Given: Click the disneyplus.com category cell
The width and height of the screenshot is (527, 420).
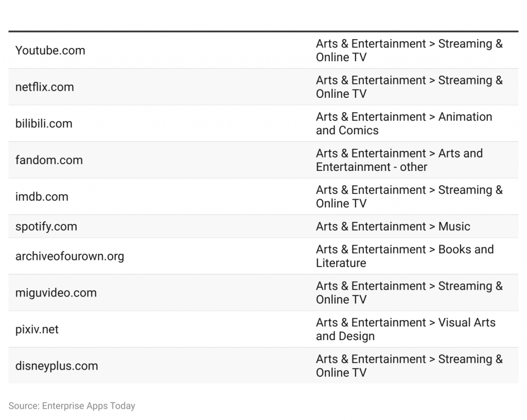Looking at the screenshot, I should pyautogui.click(x=409, y=366).
